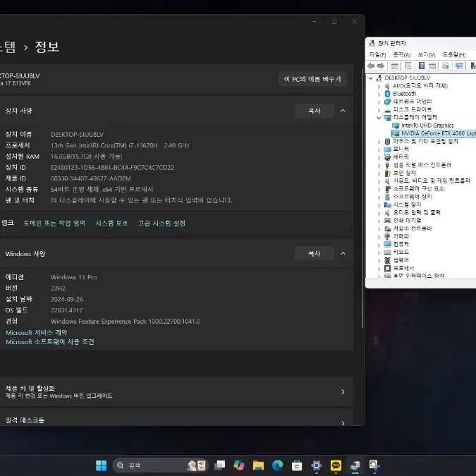
Task: Click the 카메라 webcam icon in device tree
Action: (387, 236)
